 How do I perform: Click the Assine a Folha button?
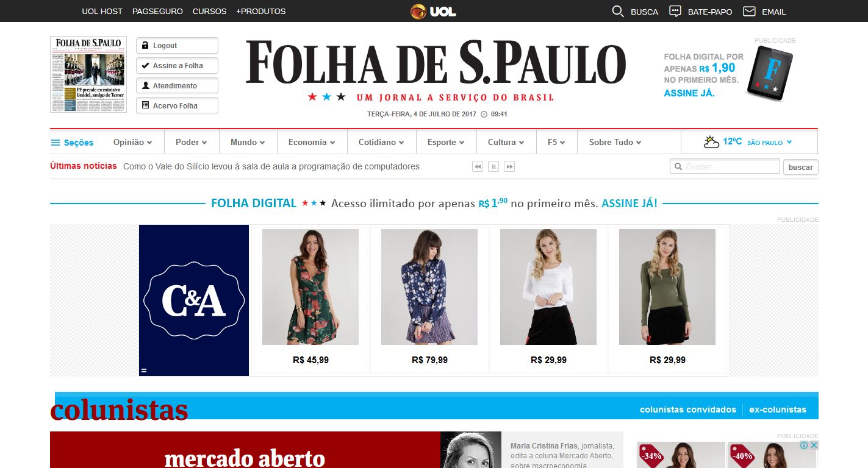tap(177, 66)
